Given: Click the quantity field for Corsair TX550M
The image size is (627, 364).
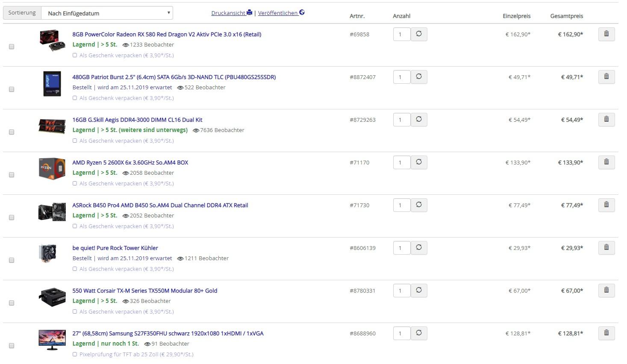Looking at the screenshot, I should click(x=401, y=291).
